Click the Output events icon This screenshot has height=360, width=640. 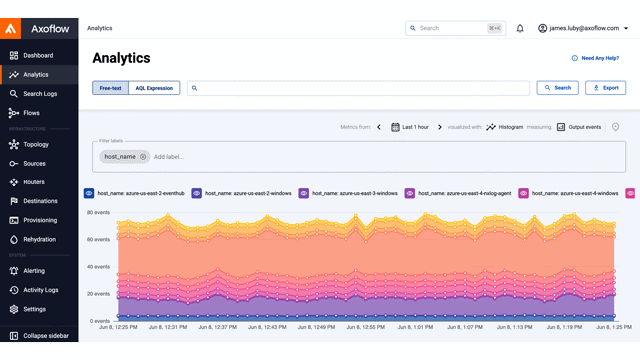tap(561, 127)
